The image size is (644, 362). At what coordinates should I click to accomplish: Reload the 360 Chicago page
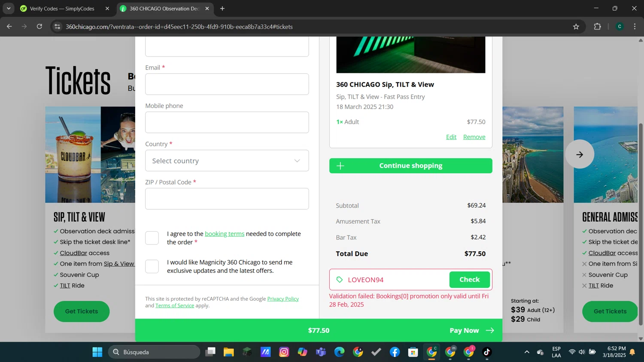point(39,27)
